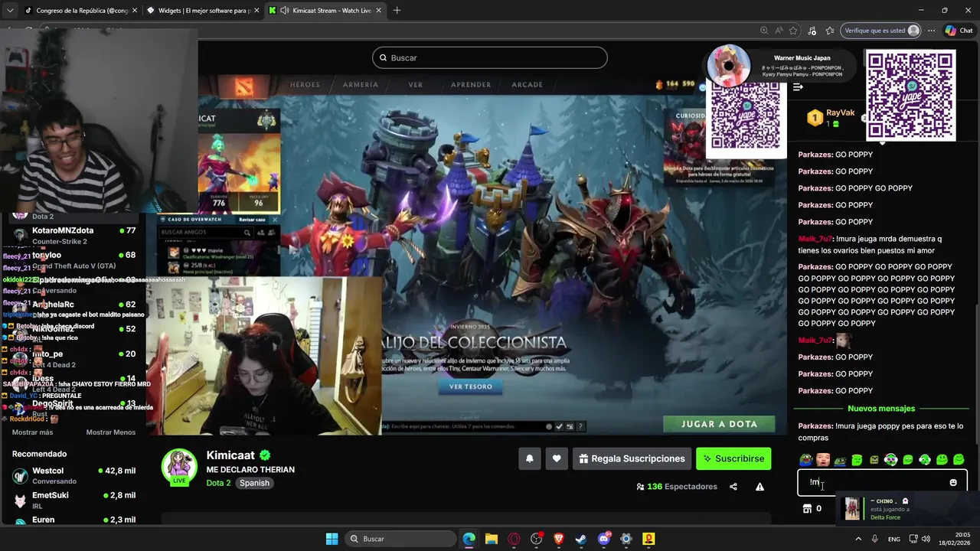Image resolution: width=980 pixels, height=551 pixels.
Task: Click the browser zoom magnifier icon
Action: 764,31
